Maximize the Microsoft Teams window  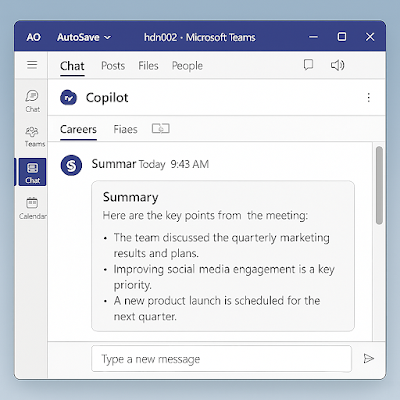coord(342,37)
